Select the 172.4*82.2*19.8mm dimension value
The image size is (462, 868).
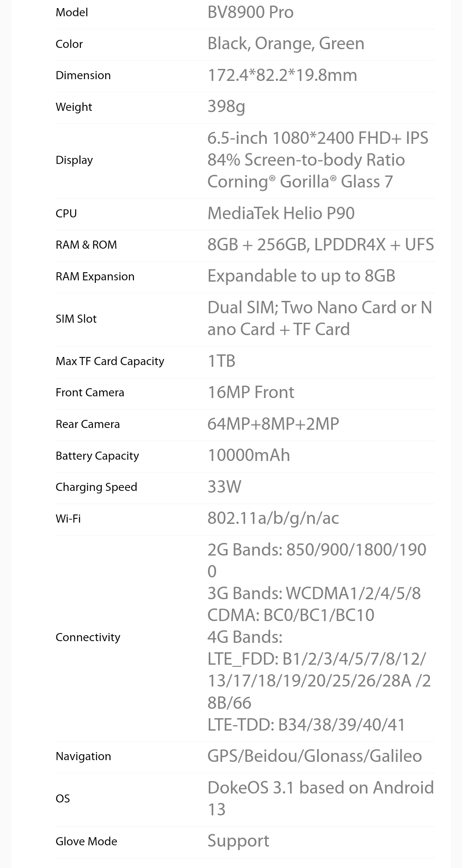click(282, 75)
